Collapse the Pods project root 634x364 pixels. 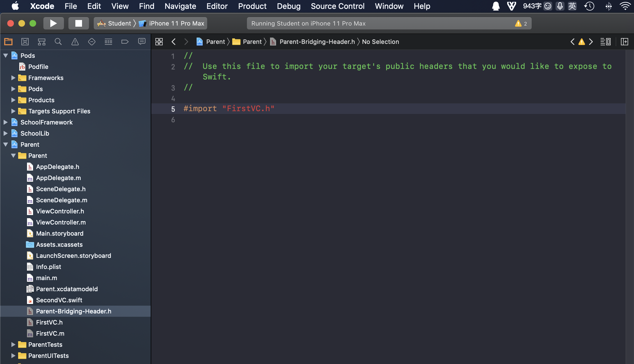point(6,56)
